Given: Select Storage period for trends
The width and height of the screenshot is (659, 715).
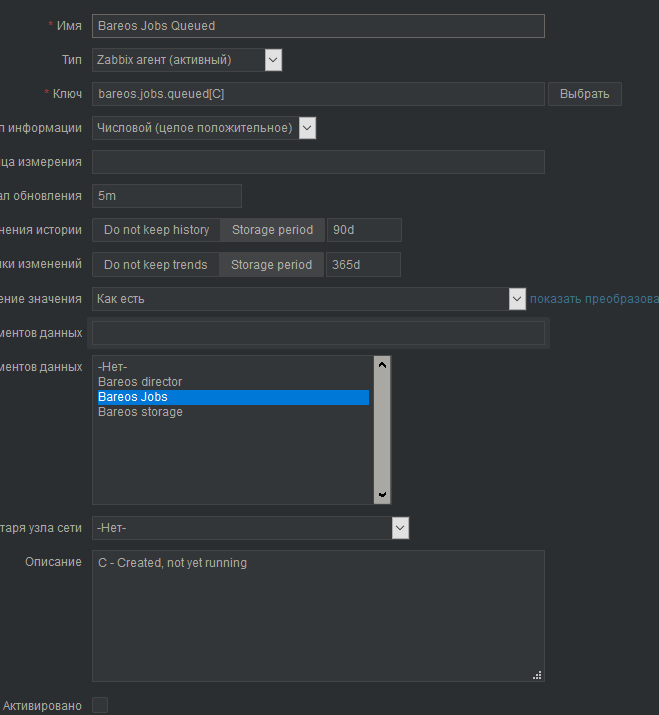Looking at the screenshot, I should [x=271, y=265].
